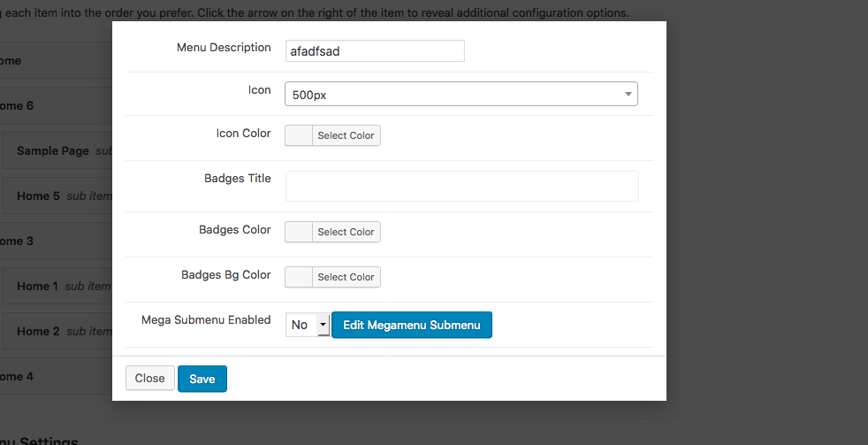Click the Icon Color swatch preview
The height and width of the screenshot is (445, 868).
click(x=299, y=135)
